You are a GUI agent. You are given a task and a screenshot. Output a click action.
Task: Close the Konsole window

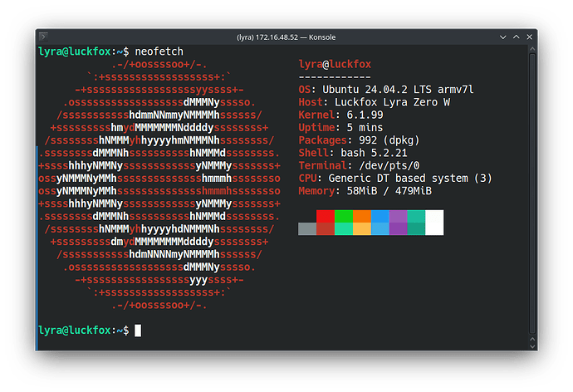(529, 37)
